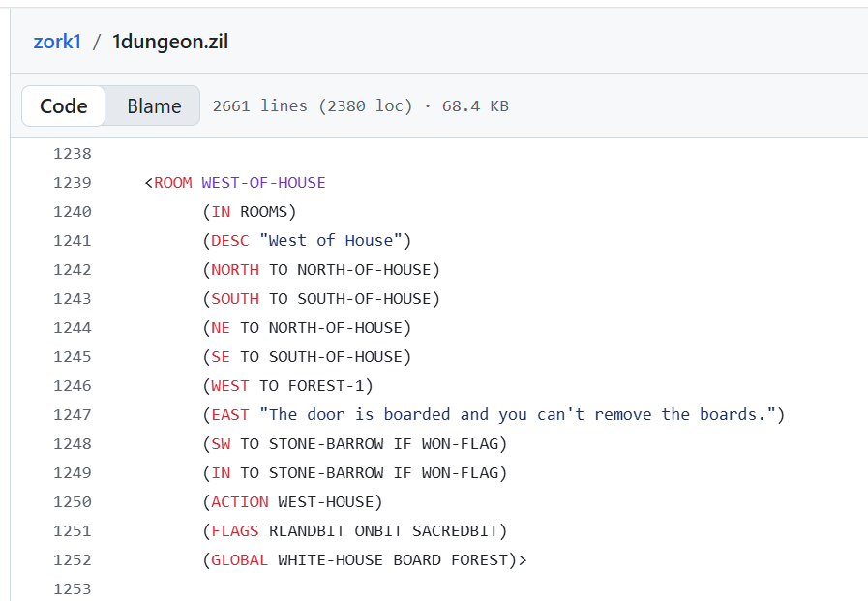Click SOUTH-OF-HOUSE on the SE line
Screen dimensions: 868x601
coord(336,357)
